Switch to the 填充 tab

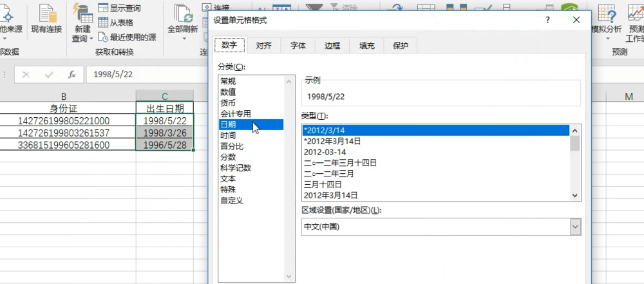click(367, 46)
